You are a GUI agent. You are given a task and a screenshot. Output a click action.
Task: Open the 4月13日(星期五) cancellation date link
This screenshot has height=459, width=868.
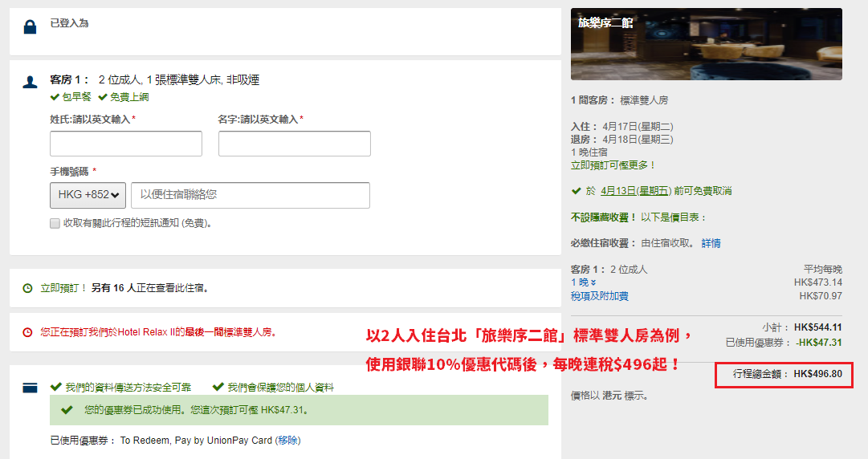(636, 191)
